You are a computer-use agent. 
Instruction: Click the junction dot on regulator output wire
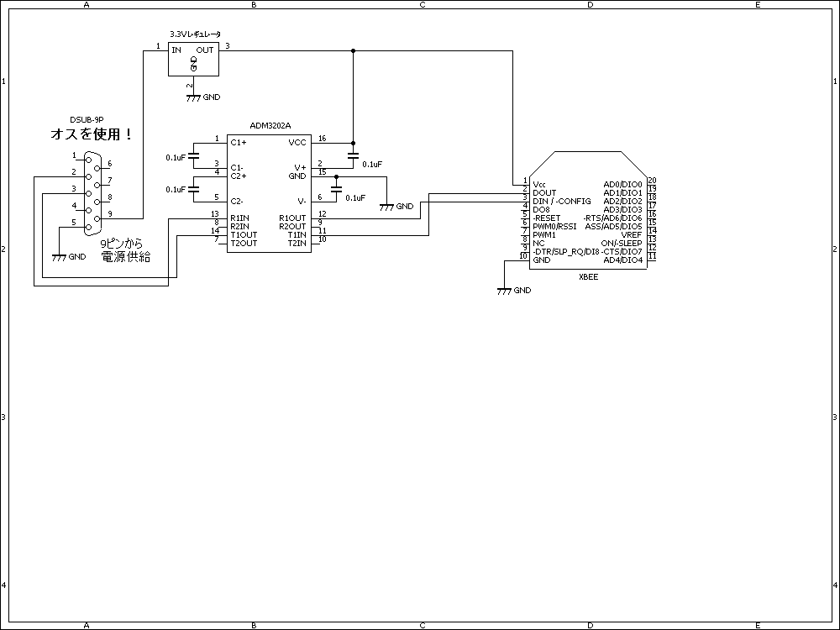tap(353, 50)
